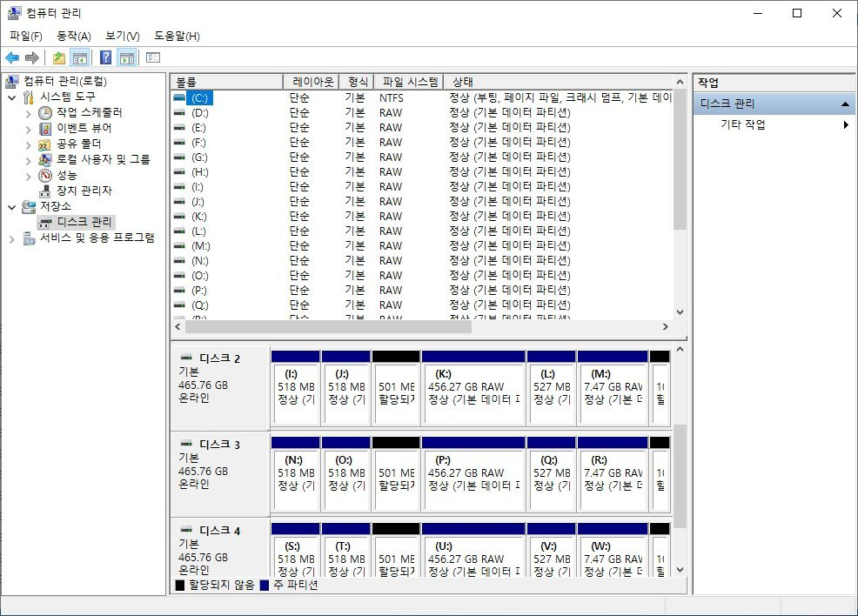Click the Back arrow toolbar icon
Image resolution: width=858 pixels, height=616 pixels.
12,57
